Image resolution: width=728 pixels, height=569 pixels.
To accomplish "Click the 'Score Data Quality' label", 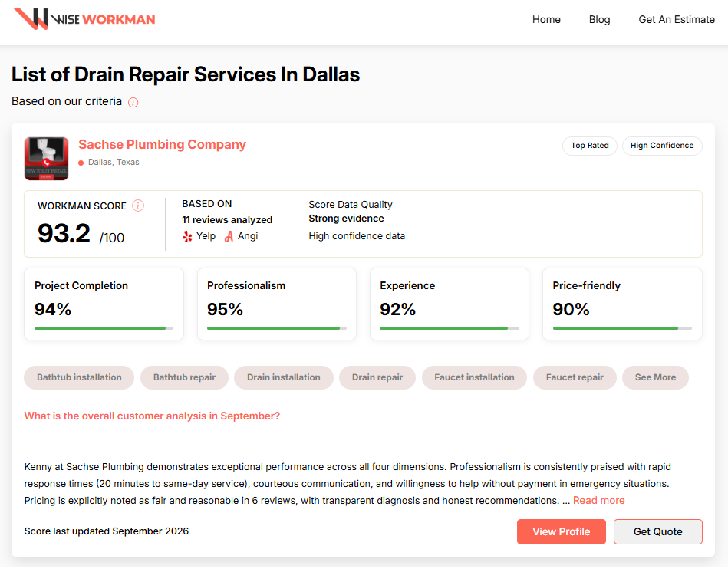I will (x=351, y=206).
